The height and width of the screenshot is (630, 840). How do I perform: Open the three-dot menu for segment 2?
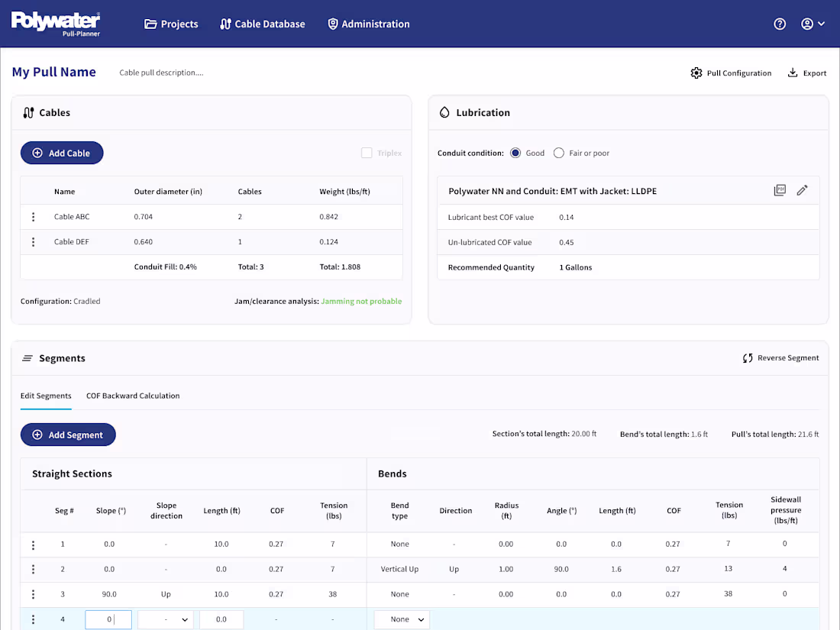click(x=33, y=569)
